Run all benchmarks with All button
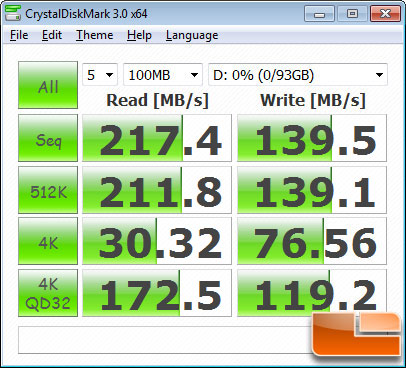Image resolution: width=406 pixels, height=368 pixels. coord(48,85)
